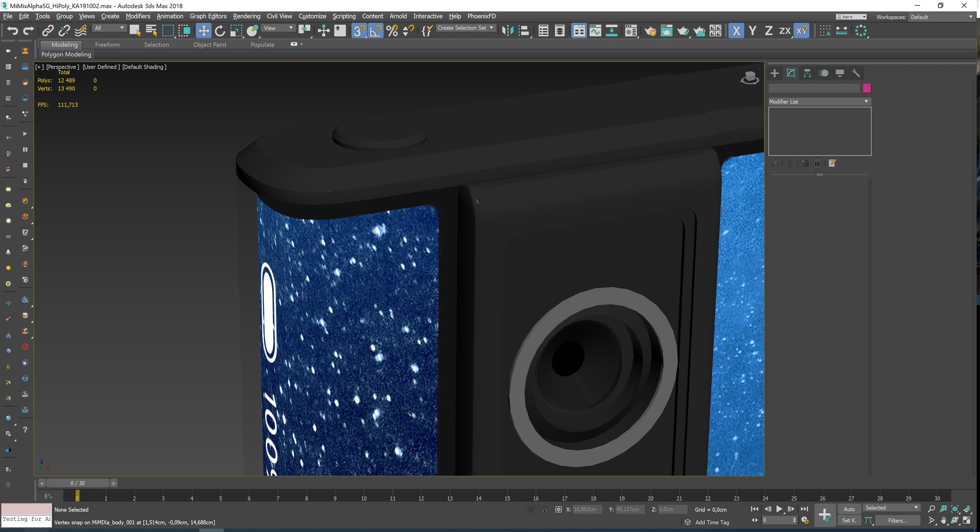Open the Layer Explorer icon
Image resolution: width=980 pixels, height=532 pixels.
coord(560,31)
